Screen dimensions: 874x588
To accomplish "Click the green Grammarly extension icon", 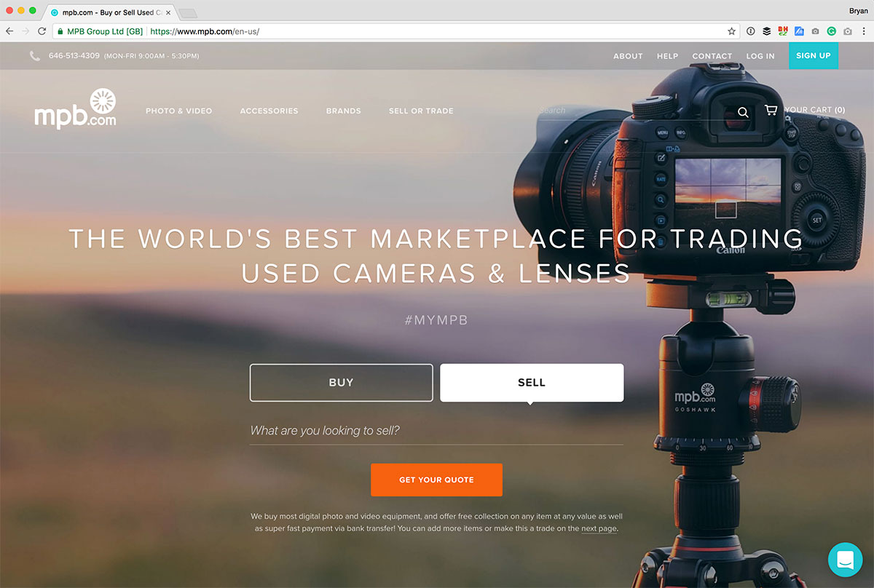I will (831, 31).
